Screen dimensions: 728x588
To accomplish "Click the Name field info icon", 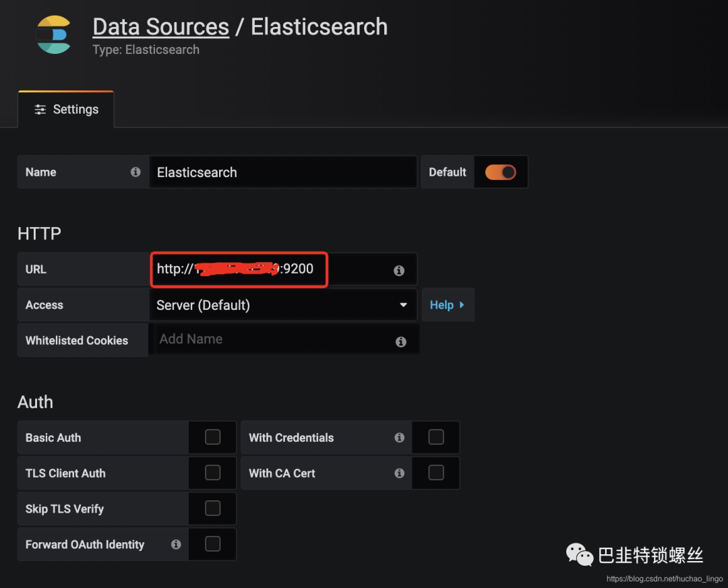I will [x=135, y=172].
